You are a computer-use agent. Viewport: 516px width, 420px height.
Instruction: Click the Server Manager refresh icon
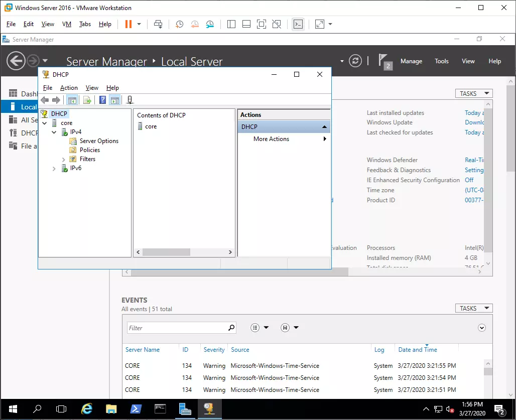(x=355, y=61)
